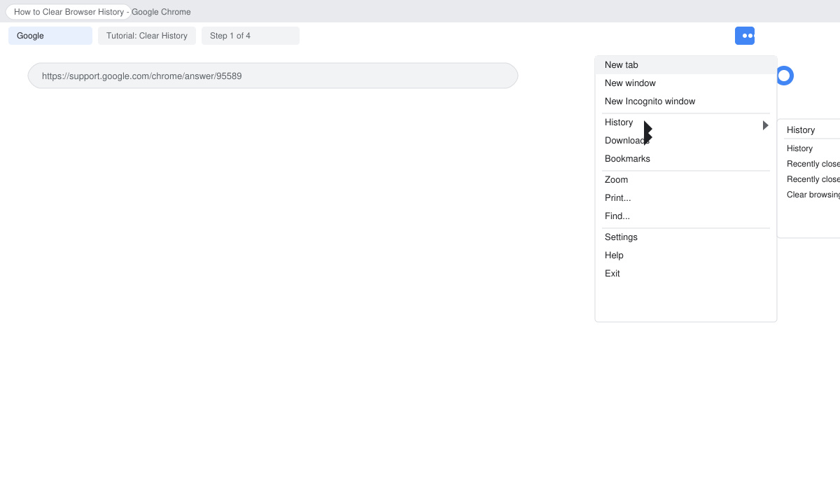Choose Print... from the menu
The height and width of the screenshot is (504, 840).
coord(686,198)
